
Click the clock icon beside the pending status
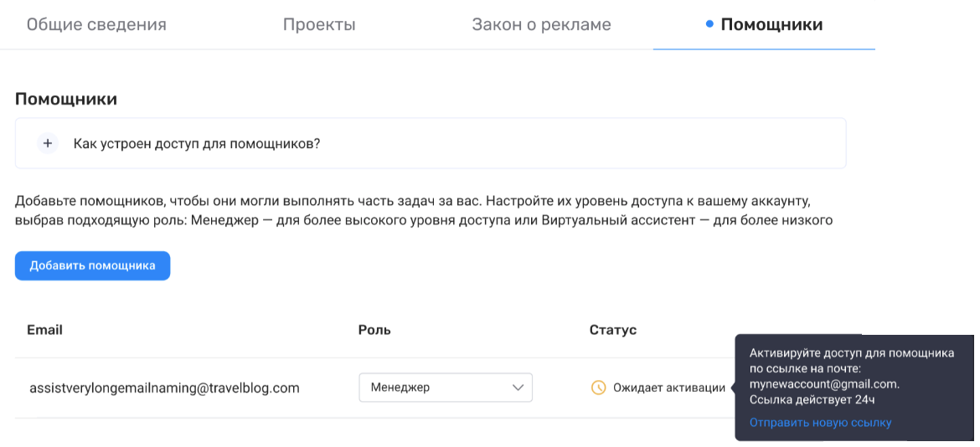tap(598, 388)
